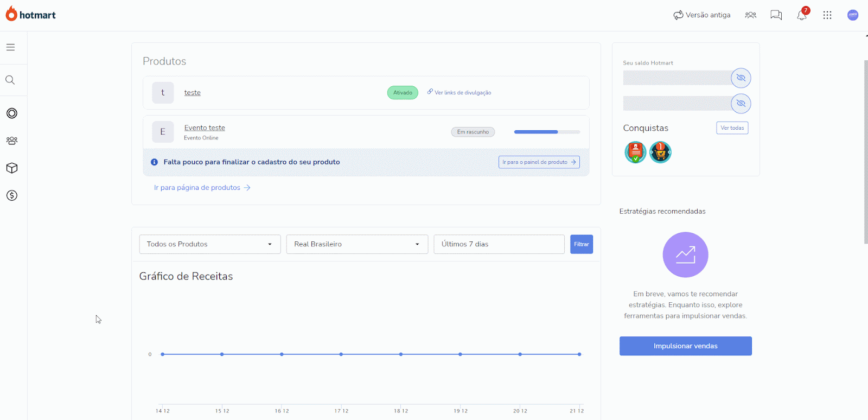Click the info icon in registration notice
Viewport: 868px width, 420px height.
pyautogui.click(x=154, y=162)
